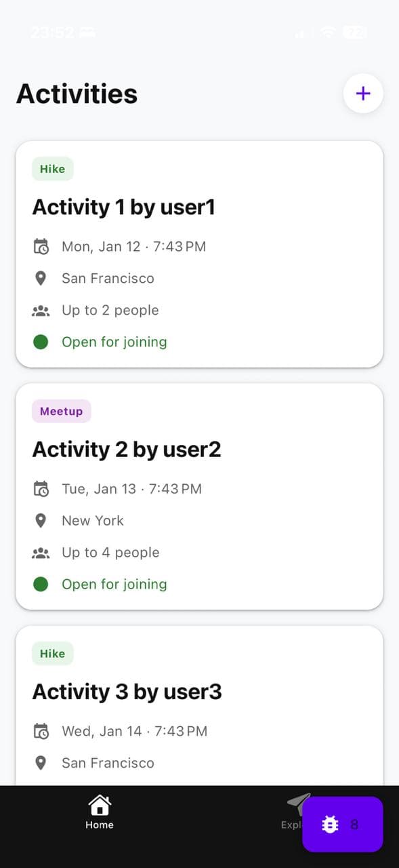Image resolution: width=399 pixels, height=868 pixels.
Task: Select the Hike category chip on Activity 1
Action: click(52, 169)
